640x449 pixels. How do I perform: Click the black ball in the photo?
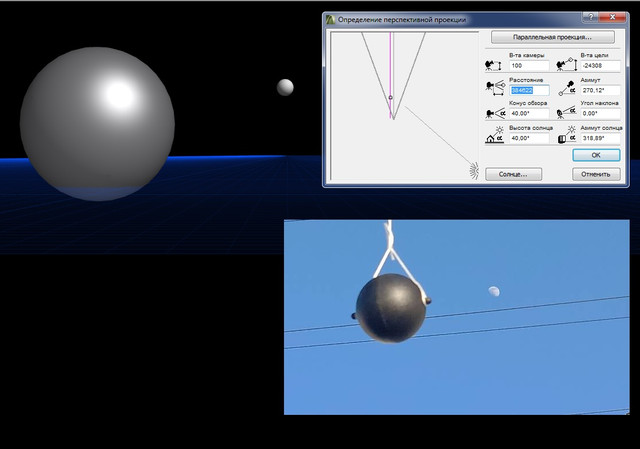click(391, 308)
